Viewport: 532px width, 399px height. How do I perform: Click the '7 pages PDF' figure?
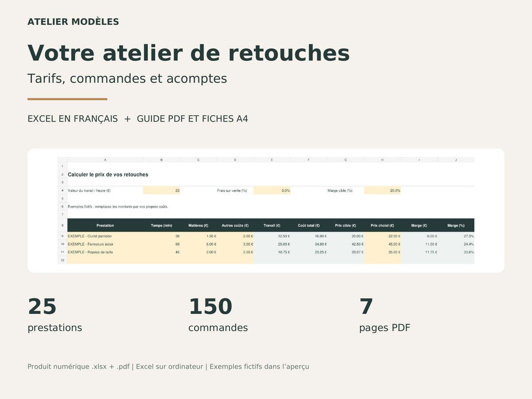[x=385, y=315]
